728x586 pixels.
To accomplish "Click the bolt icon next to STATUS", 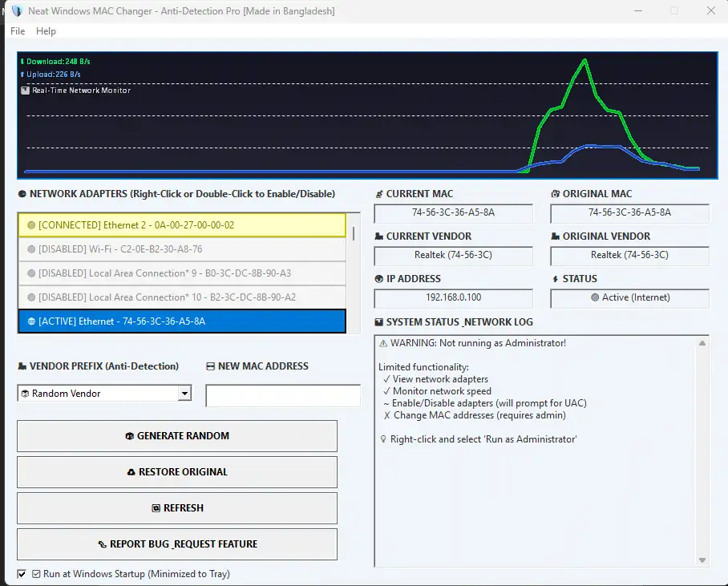I will [x=555, y=278].
